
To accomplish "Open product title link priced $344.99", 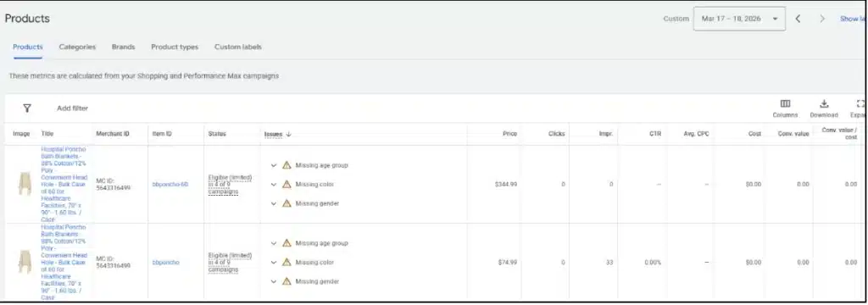I will [64, 185].
